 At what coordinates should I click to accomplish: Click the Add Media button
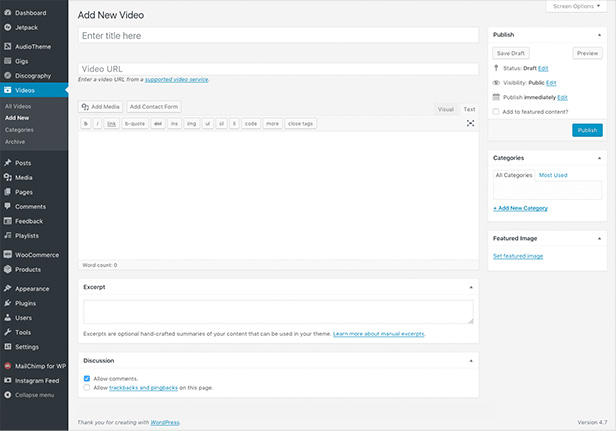[101, 106]
